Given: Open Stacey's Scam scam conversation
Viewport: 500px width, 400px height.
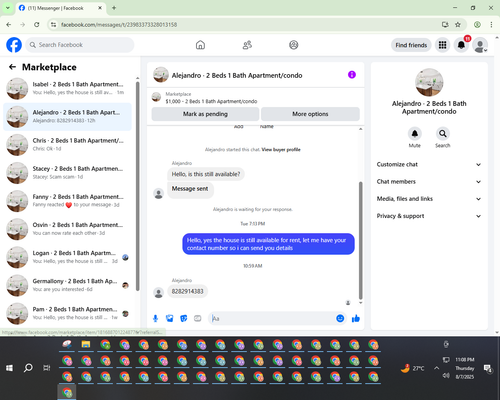Looking at the screenshot, I should point(67,173).
